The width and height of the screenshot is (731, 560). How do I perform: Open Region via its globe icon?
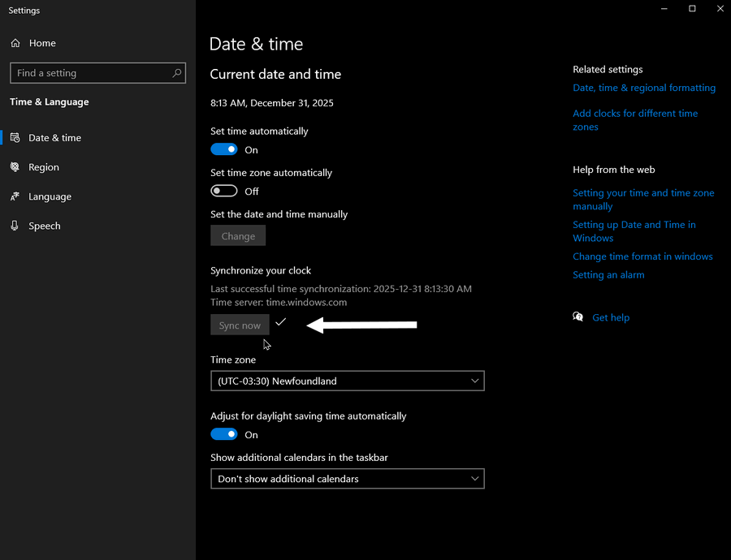click(x=15, y=167)
